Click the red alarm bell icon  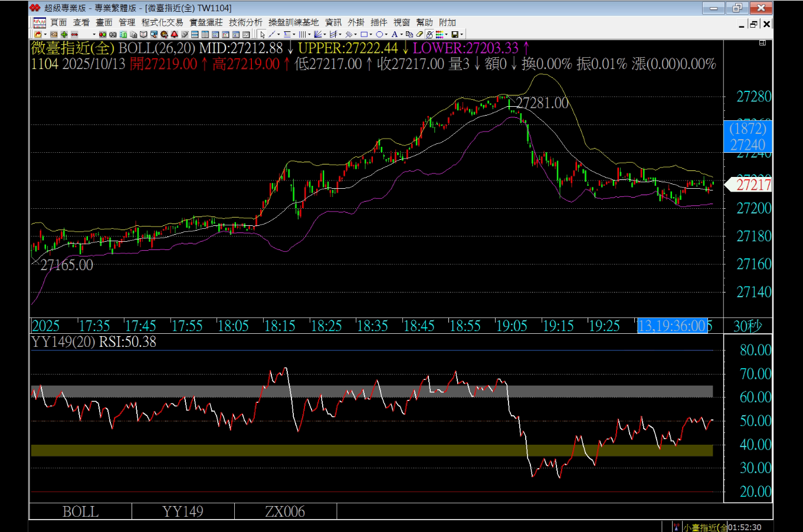(174, 34)
